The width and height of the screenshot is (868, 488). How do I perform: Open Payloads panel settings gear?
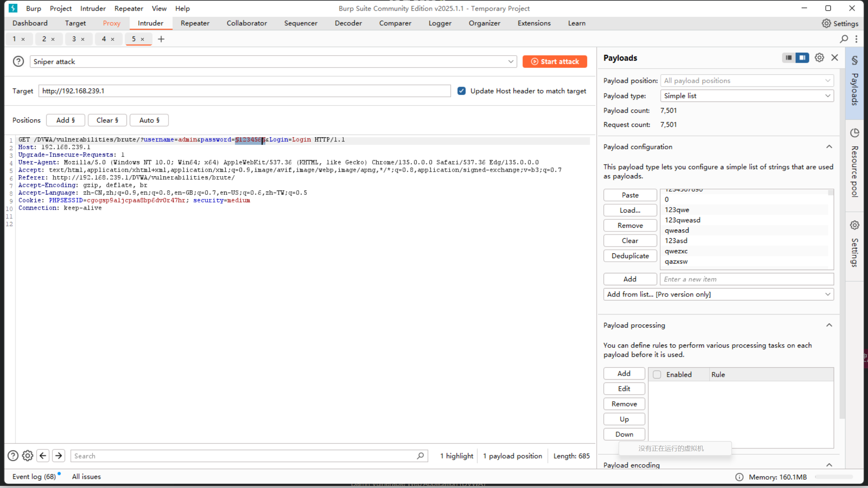pos(820,57)
